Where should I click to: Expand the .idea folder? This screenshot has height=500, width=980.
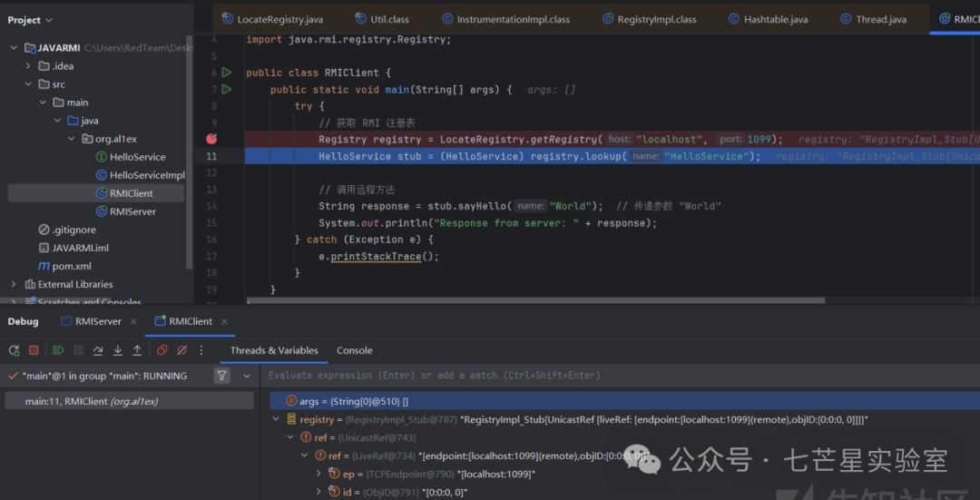[x=28, y=66]
